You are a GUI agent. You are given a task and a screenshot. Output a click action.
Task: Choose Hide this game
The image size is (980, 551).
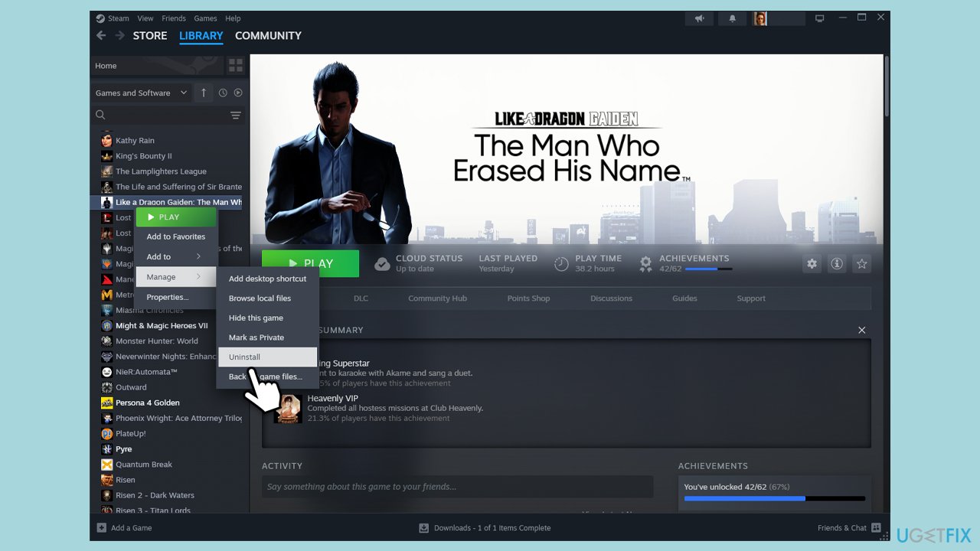click(x=267, y=318)
